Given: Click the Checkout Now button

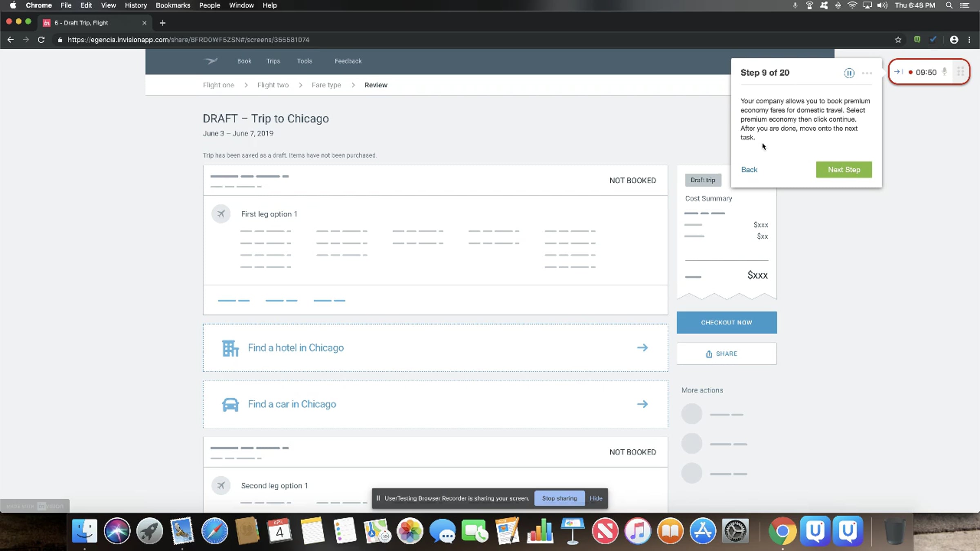Looking at the screenshot, I should point(726,322).
